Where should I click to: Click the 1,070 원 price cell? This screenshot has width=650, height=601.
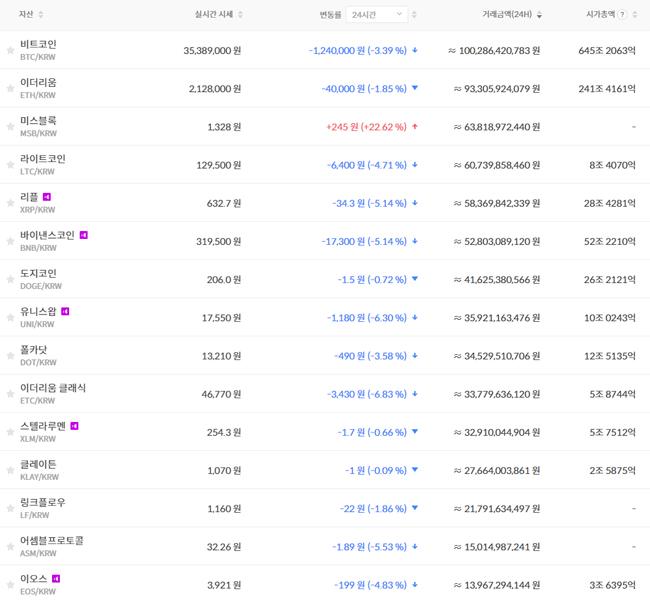tap(224, 470)
